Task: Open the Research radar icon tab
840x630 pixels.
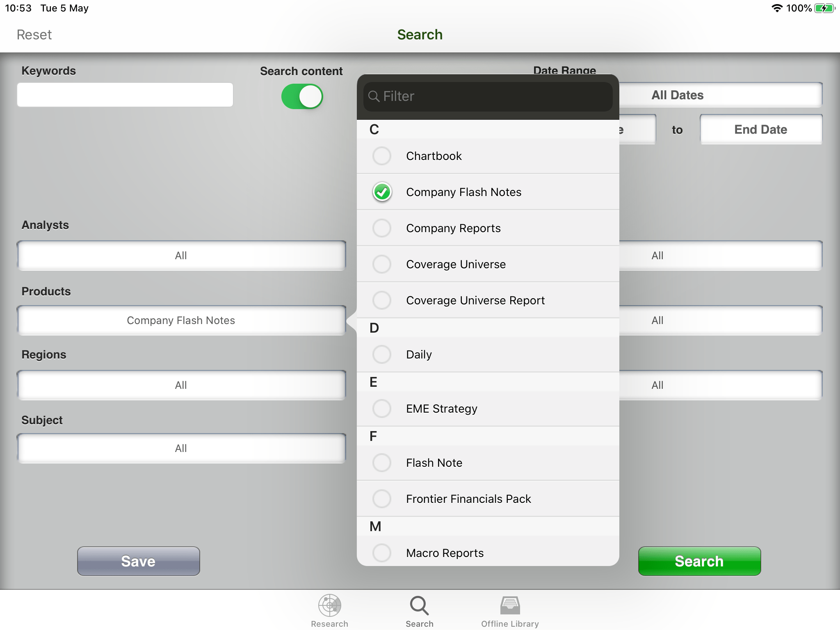Action: [330, 606]
